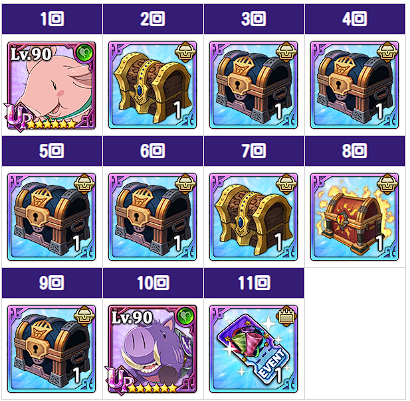Viewport: 410px width, 401px height.
Task: Click the gold treasure chest under 7回
Action: [253, 217]
